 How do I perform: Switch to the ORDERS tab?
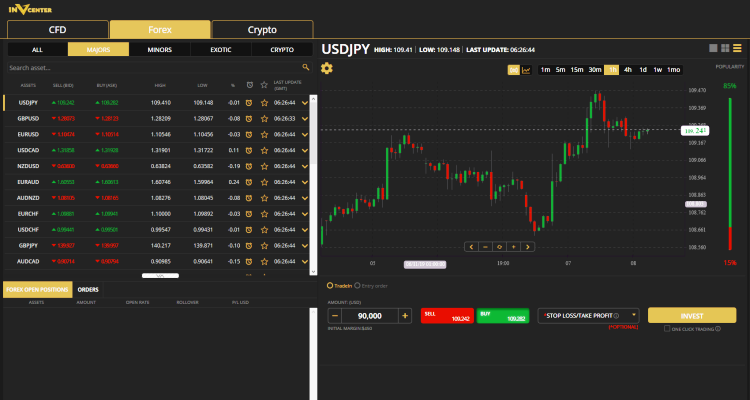tap(88, 289)
